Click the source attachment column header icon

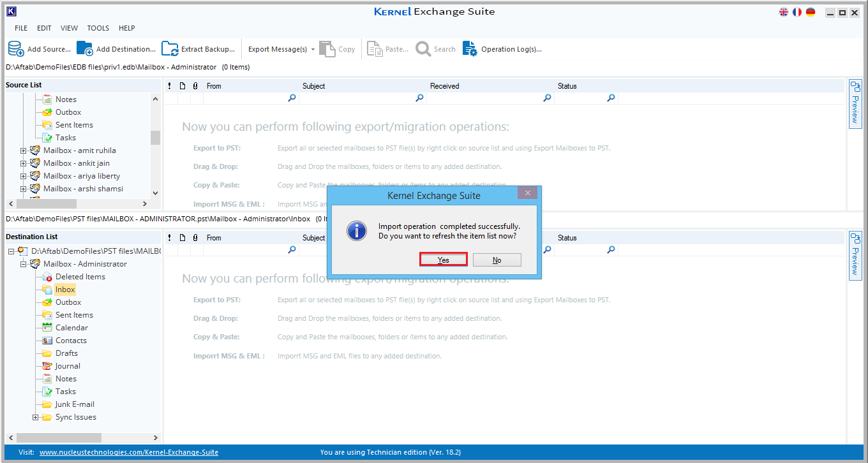(195, 86)
